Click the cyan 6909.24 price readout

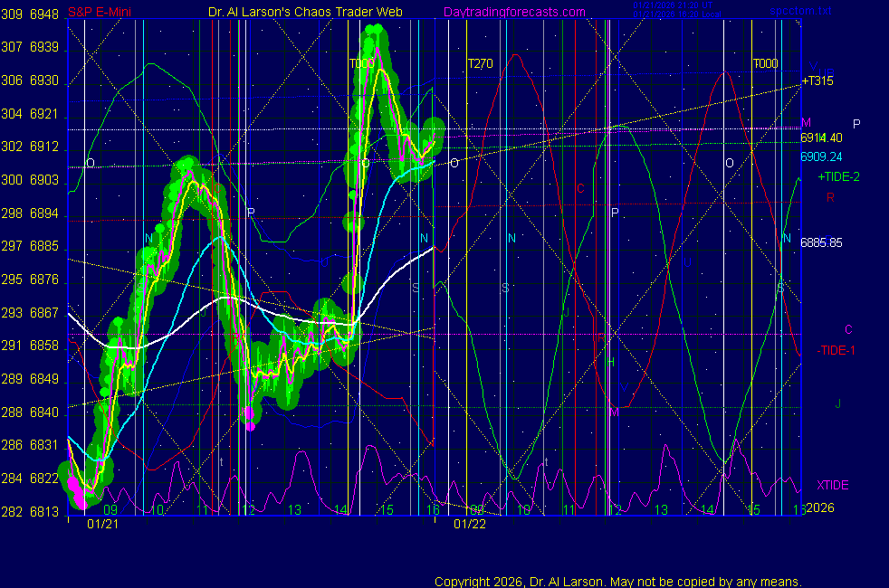click(x=821, y=156)
